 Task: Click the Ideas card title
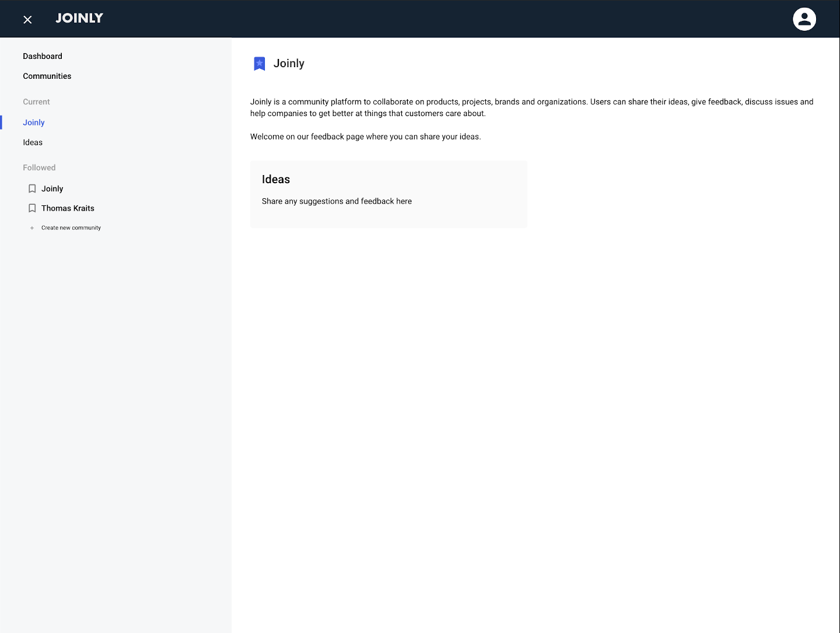(x=276, y=179)
